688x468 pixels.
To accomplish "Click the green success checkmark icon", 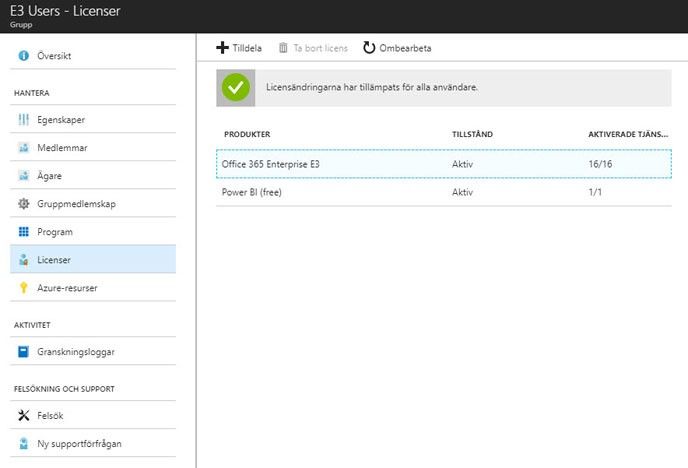I will (x=236, y=88).
